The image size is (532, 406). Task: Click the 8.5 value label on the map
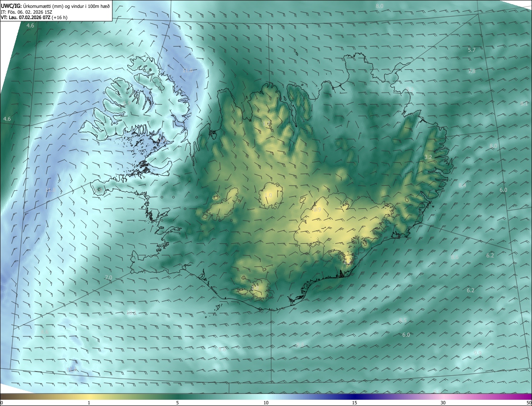403,320
